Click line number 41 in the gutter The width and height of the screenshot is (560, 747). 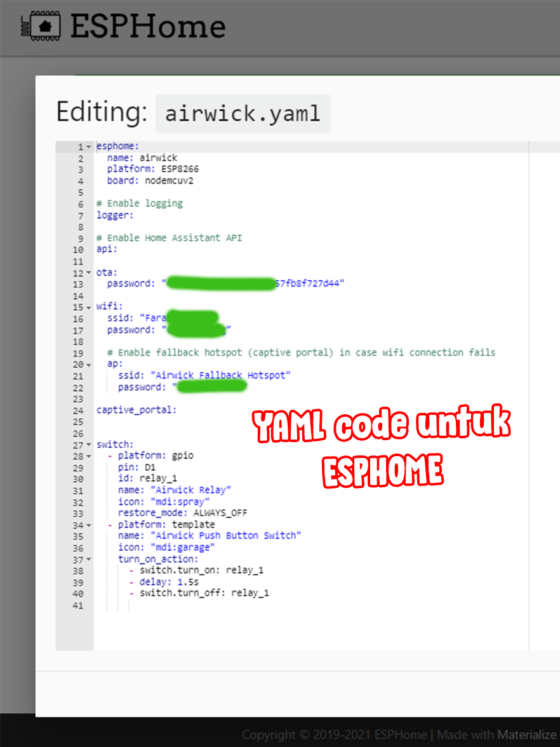(78, 605)
